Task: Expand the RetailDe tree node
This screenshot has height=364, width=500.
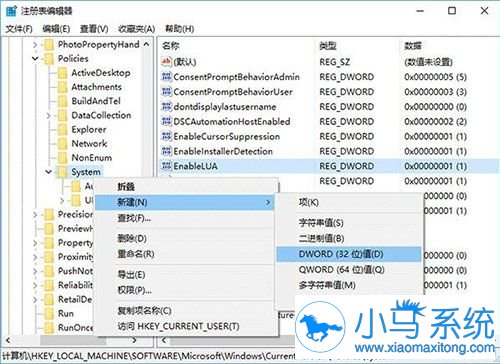Action: pyautogui.click(x=35, y=299)
